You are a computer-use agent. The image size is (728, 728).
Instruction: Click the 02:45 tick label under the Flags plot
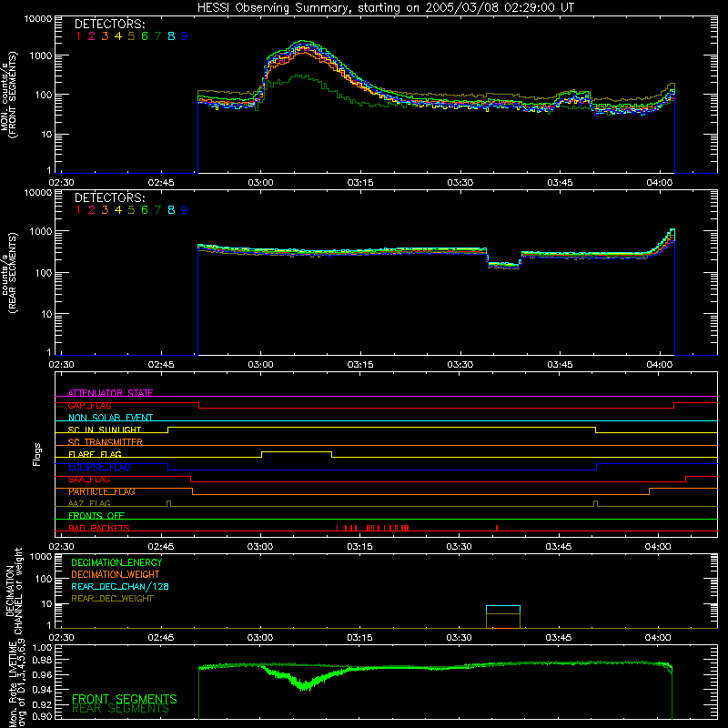click(161, 547)
